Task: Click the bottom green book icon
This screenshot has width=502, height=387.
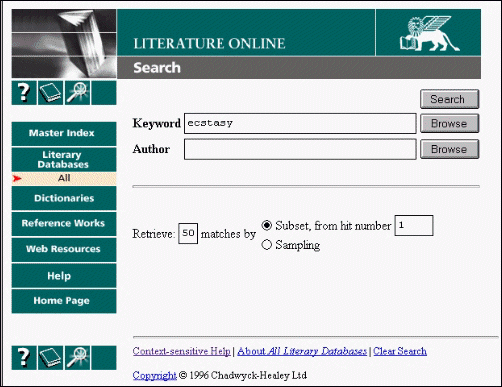Action: [50, 358]
